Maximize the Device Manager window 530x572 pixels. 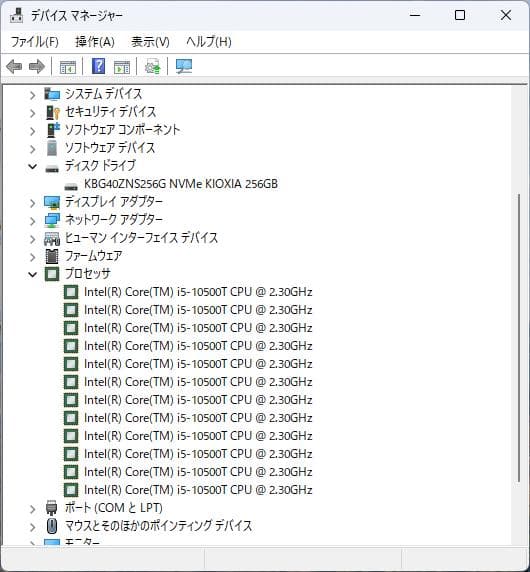point(460,15)
